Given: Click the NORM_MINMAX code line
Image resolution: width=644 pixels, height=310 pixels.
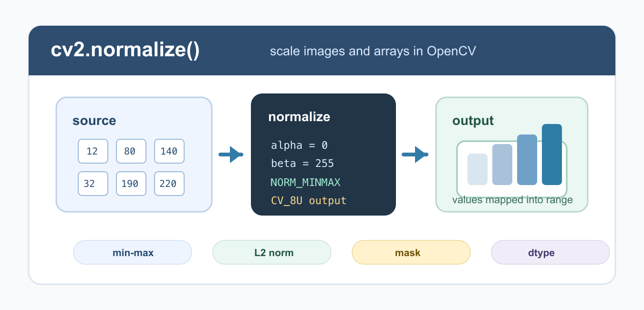Looking at the screenshot, I should click(305, 182).
